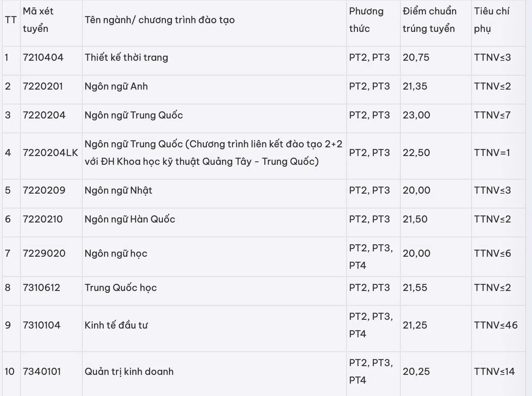Screen dimensions: 532x396
Task: Select the 'Kinh tế đầu tư' program name
Action: (x=116, y=325)
